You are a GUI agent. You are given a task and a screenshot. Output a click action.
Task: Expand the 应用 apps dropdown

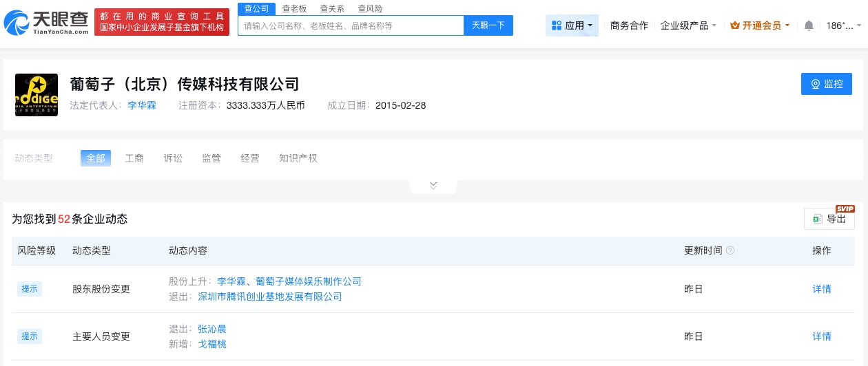[572, 25]
